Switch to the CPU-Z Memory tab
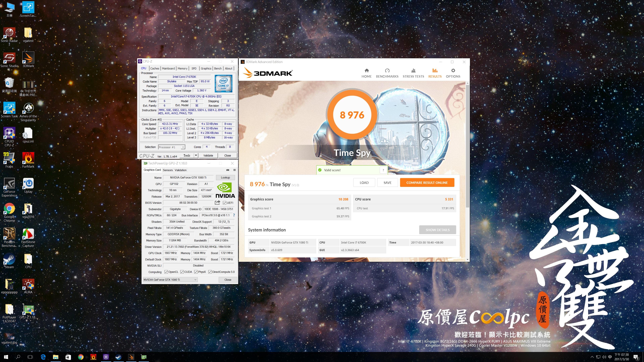 point(182,68)
